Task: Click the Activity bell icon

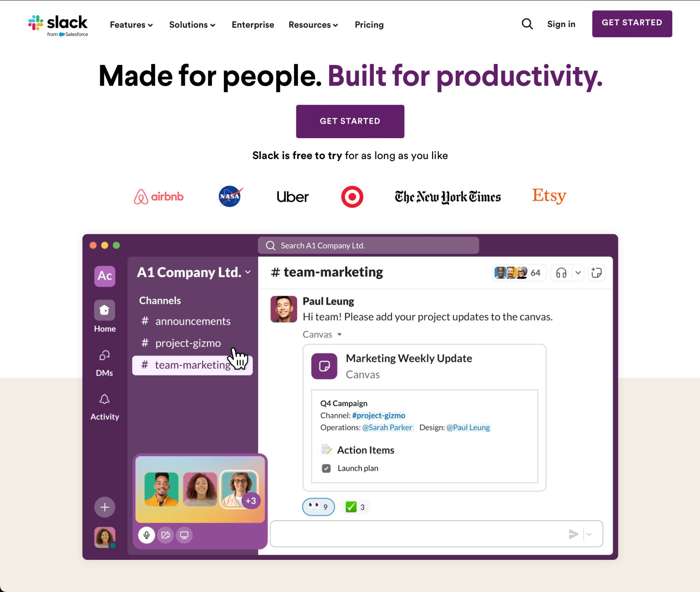Action: (104, 399)
